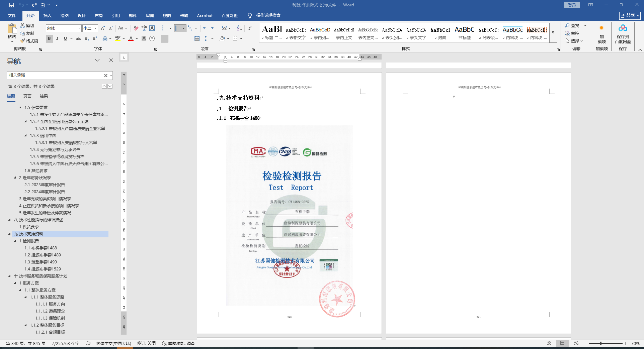644x349 pixels.
Task: Switch to Read Mode view in status bar
Action: 549,343
